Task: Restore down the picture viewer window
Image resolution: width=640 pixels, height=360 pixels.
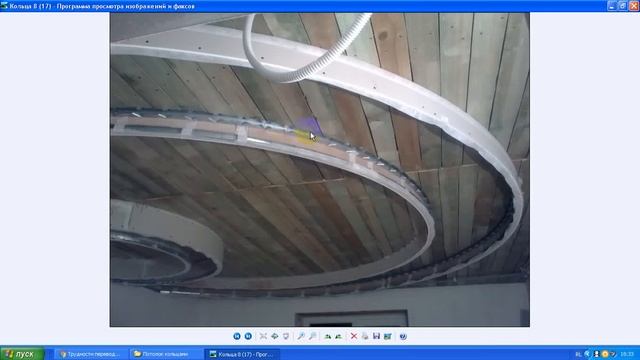Action: (x=622, y=6)
